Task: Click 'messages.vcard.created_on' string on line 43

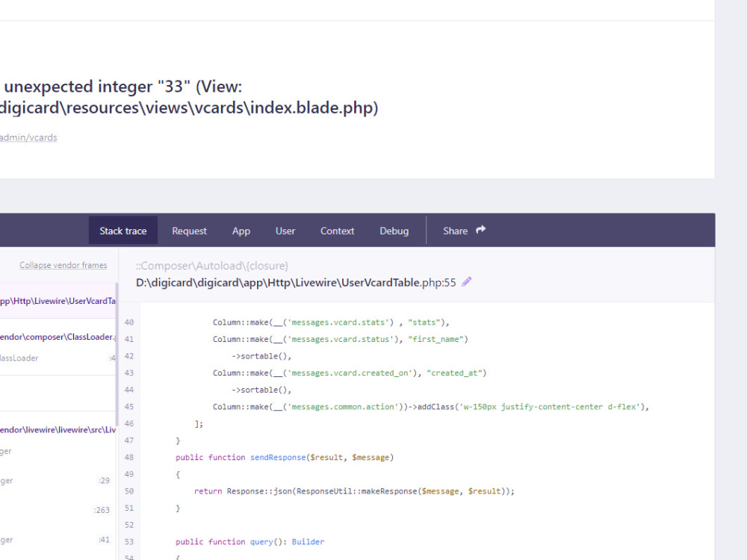Action: [x=350, y=373]
